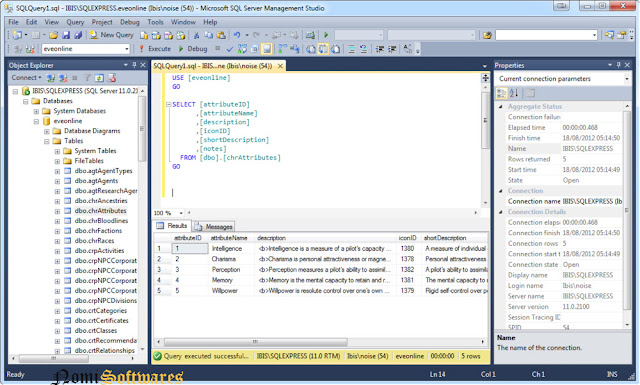Collapse the IBIS\SQLEXPRESS server node

pyautogui.click(x=15, y=91)
